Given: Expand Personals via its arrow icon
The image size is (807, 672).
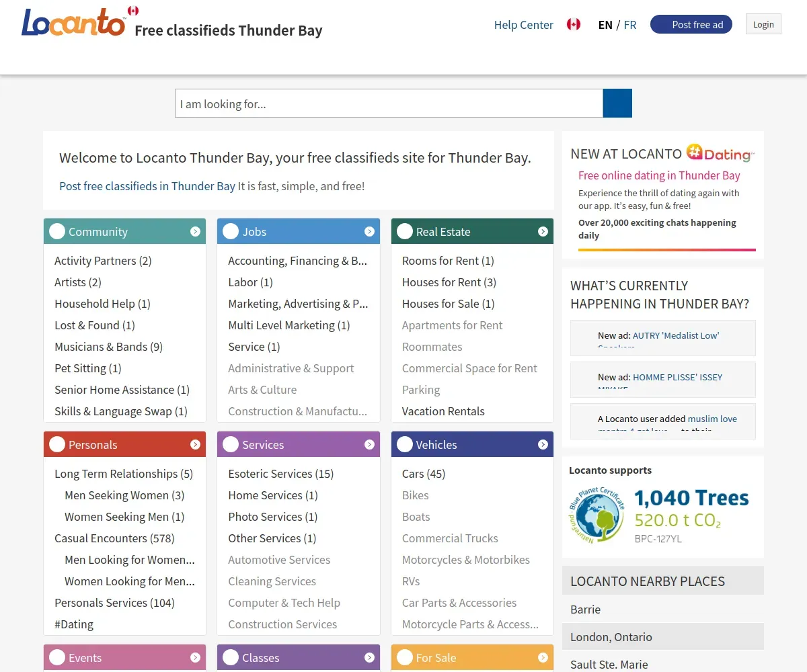Looking at the screenshot, I should pyautogui.click(x=195, y=444).
